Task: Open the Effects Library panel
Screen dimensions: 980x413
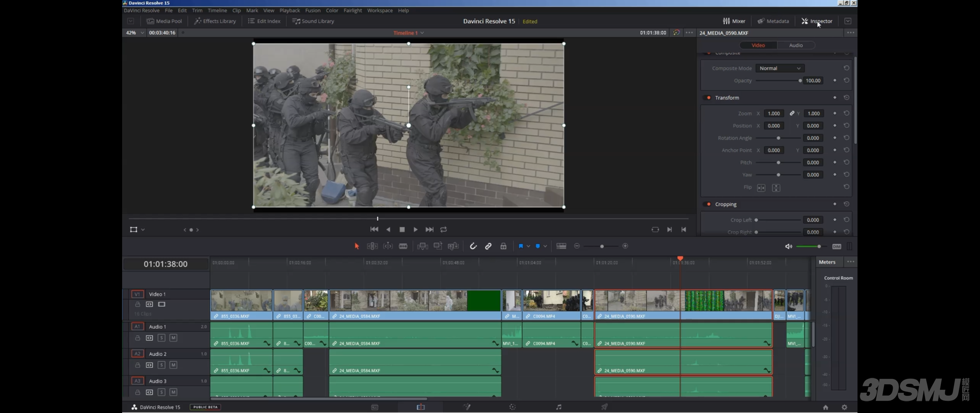Action: (x=215, y=21)
